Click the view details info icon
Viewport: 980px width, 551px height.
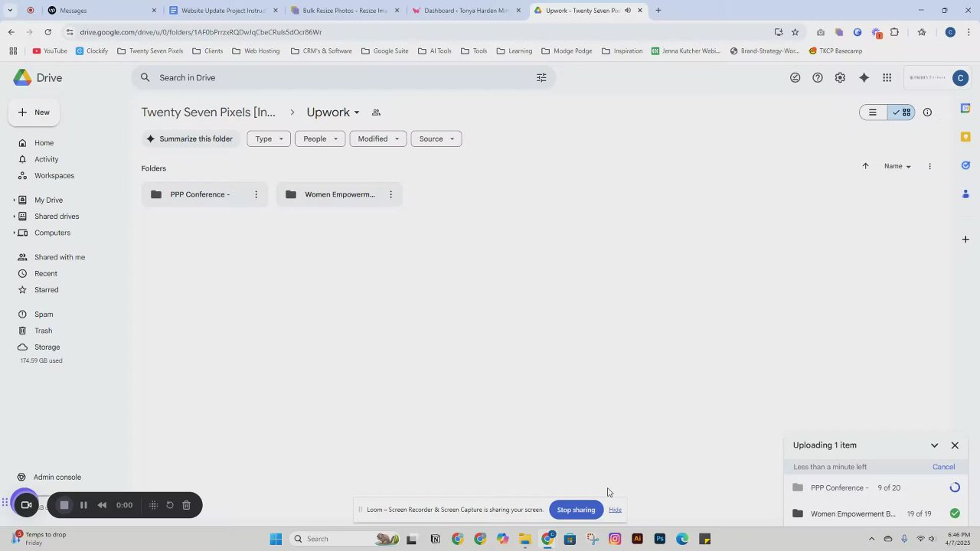(x=927, y=112)
